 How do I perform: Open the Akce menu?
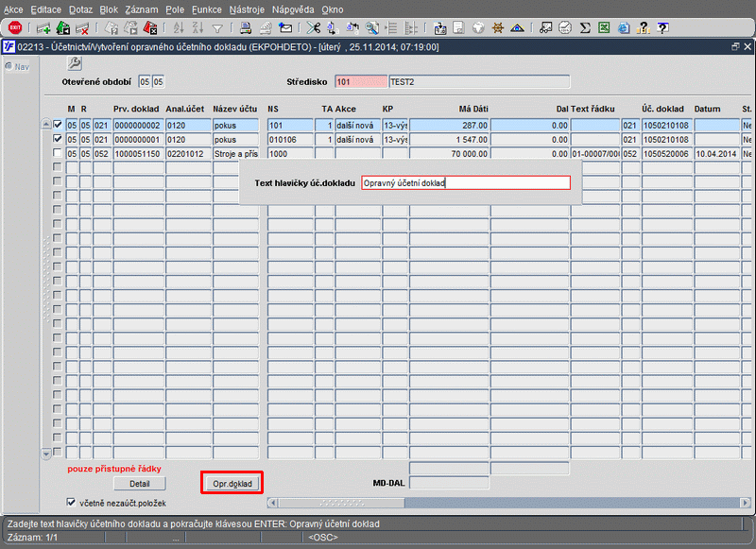[13, 9]
